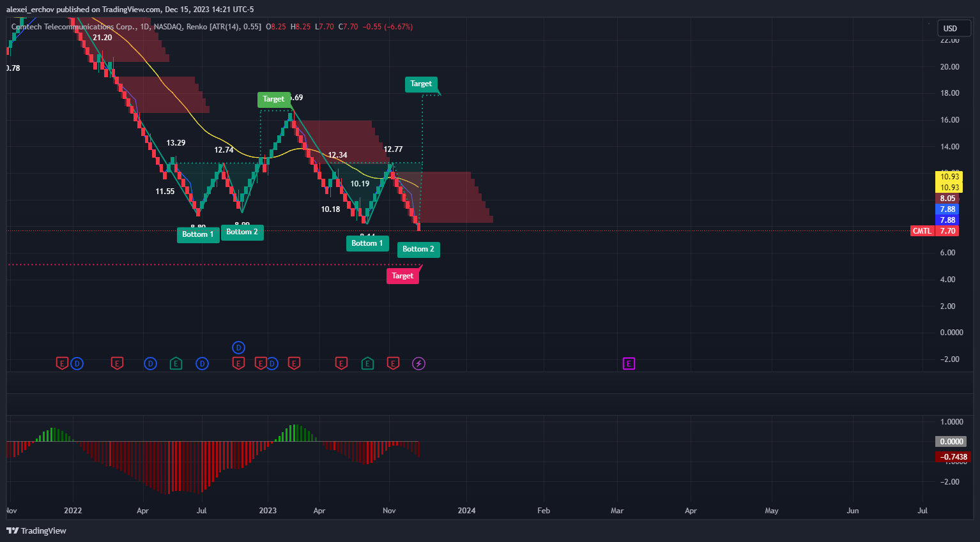Viewport: 980px width, 542px height.
Task: Click the raised D dividend marker above the row
Action: [x=238, y=347]
